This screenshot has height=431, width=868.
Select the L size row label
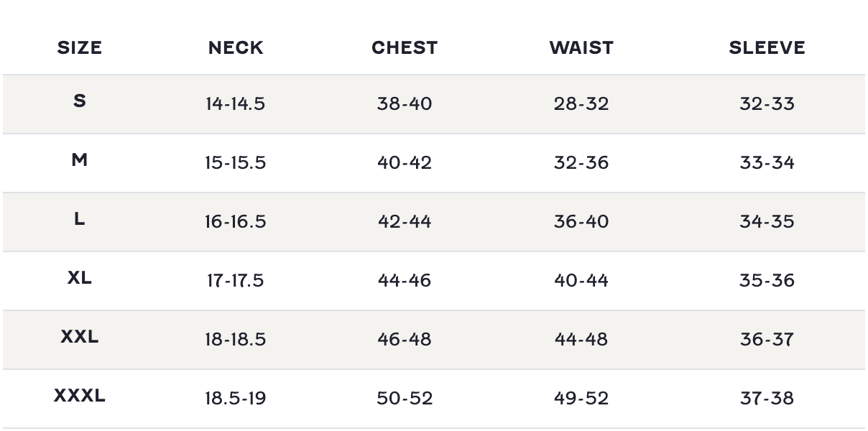pyautogui.click(x=80, y=219)
